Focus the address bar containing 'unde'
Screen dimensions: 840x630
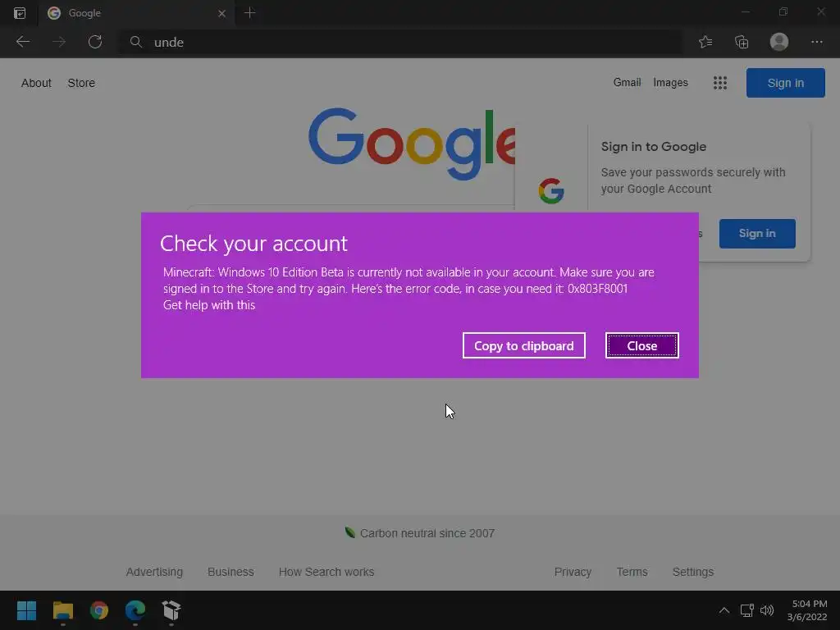[400, 42]
